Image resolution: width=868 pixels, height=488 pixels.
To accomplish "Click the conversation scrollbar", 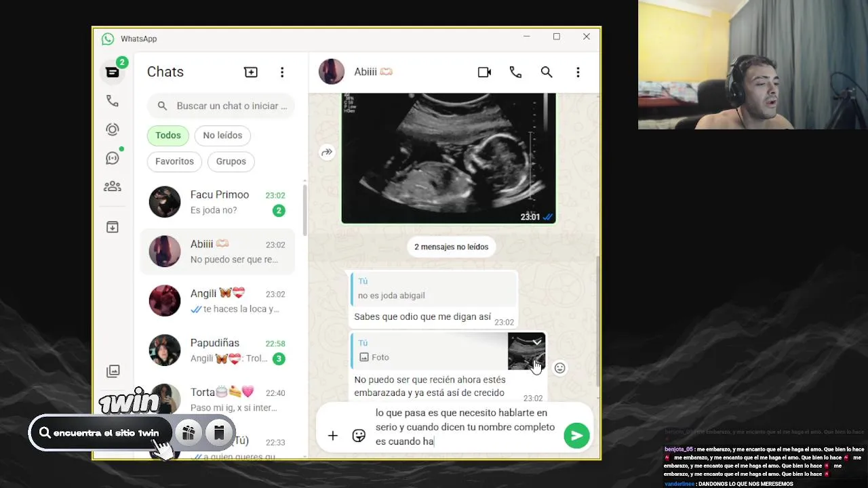I will pos(597,321).
